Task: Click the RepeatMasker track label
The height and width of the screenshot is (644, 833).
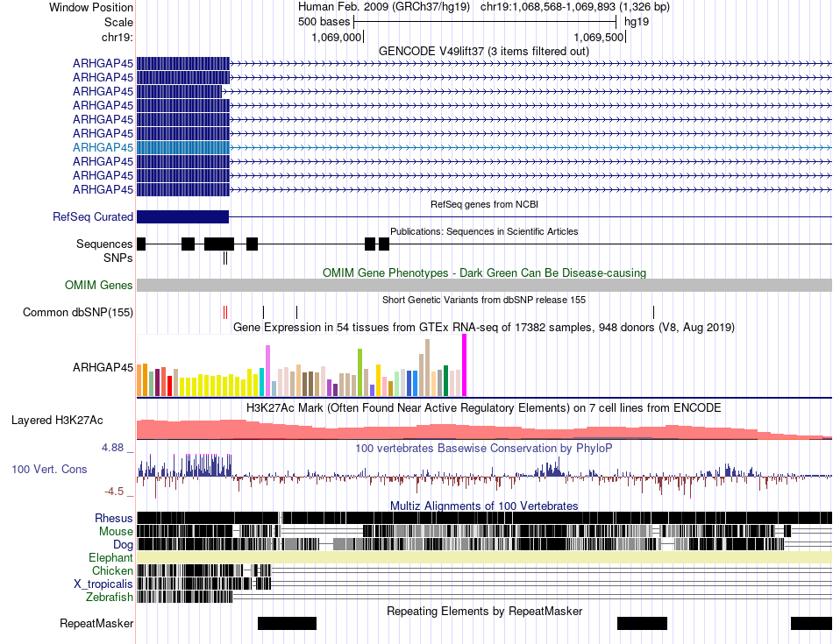Action: pos(96,623)
